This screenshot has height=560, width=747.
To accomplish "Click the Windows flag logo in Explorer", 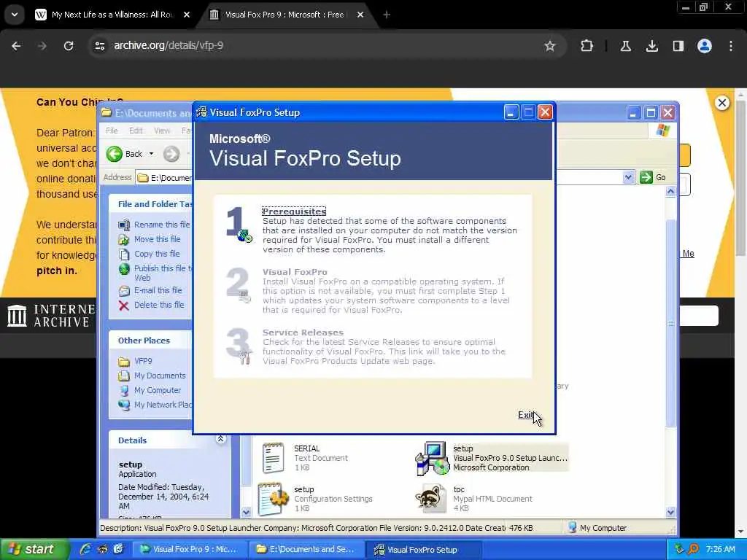I will point(662,130).
